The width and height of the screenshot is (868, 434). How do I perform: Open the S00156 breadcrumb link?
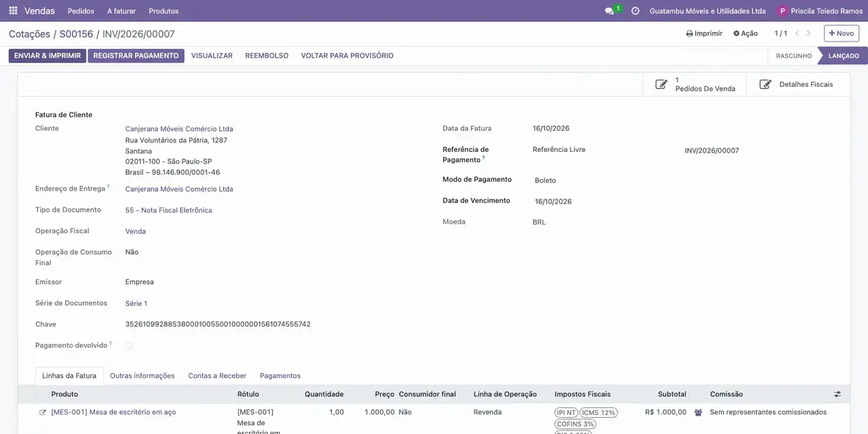tap(76, 34)
